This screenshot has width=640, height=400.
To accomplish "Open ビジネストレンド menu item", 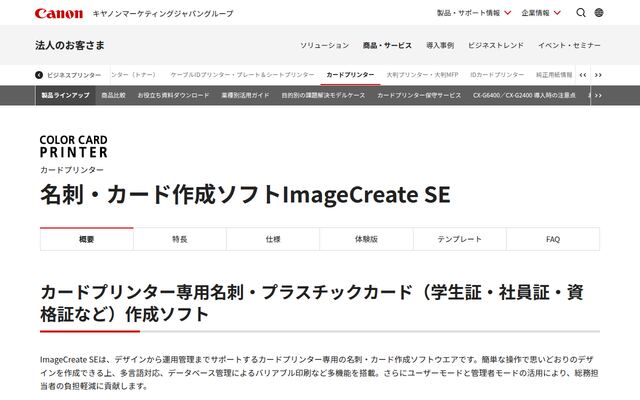I will pos(496,45).
